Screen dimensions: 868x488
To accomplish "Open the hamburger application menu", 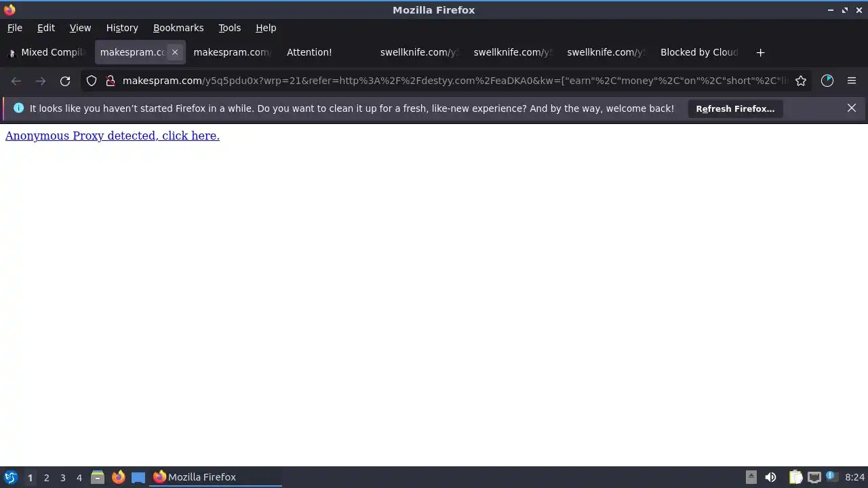I will tap(852, 81).
